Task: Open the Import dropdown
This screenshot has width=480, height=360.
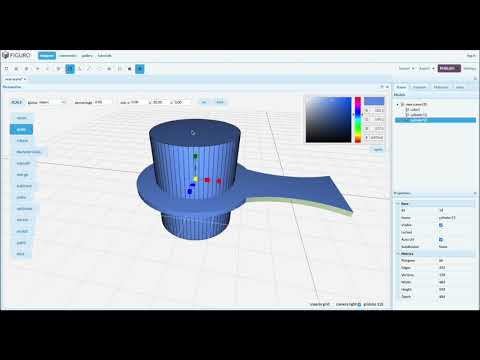Action: click(406, 68)
